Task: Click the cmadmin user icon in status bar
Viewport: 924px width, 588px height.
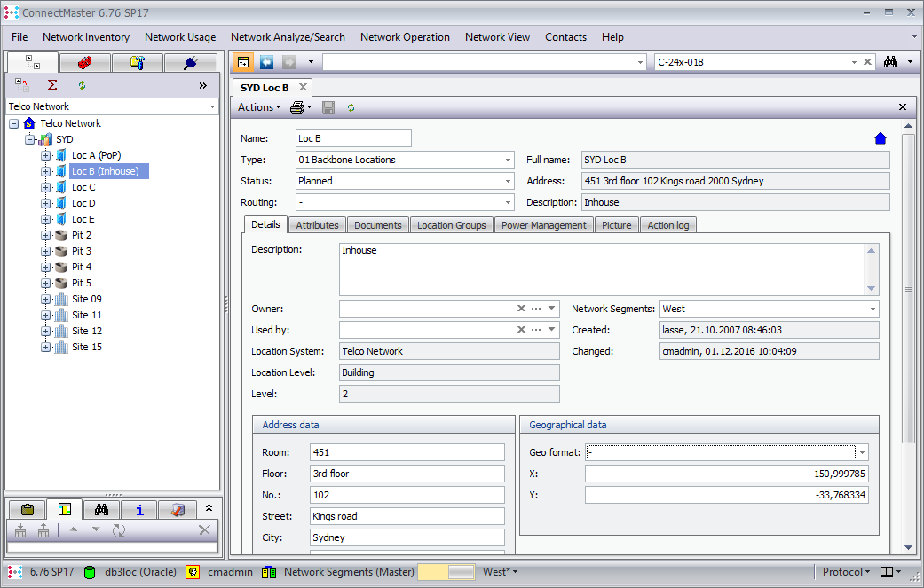Action: [x=192, y=572]
